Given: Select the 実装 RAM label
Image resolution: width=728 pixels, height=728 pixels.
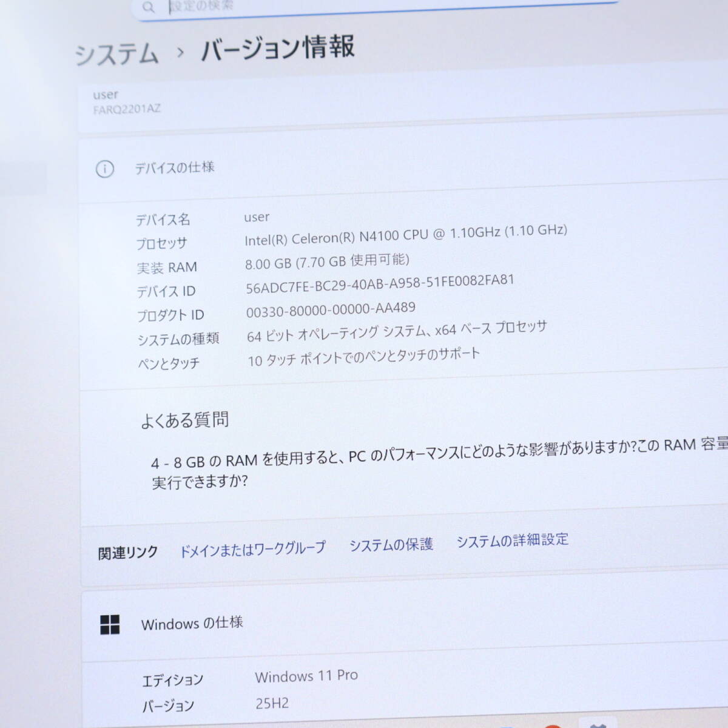Looking at the screenshot, I should point(166,268).
